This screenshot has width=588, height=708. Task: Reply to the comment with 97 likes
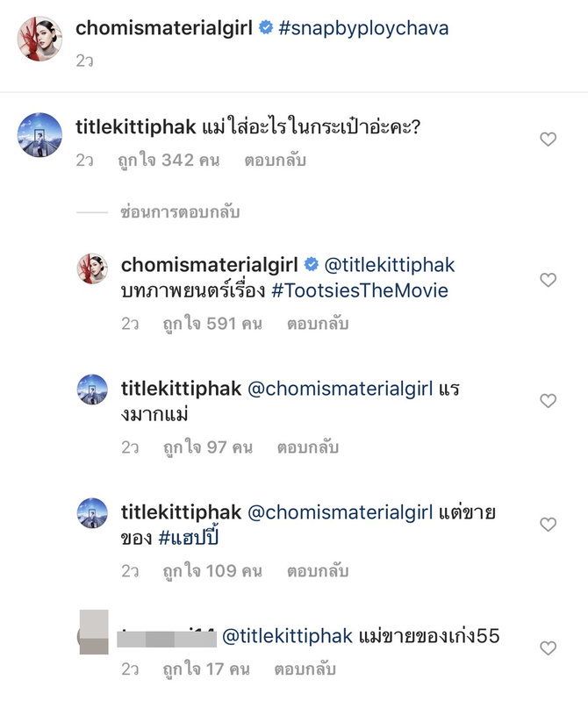(307, 447)
